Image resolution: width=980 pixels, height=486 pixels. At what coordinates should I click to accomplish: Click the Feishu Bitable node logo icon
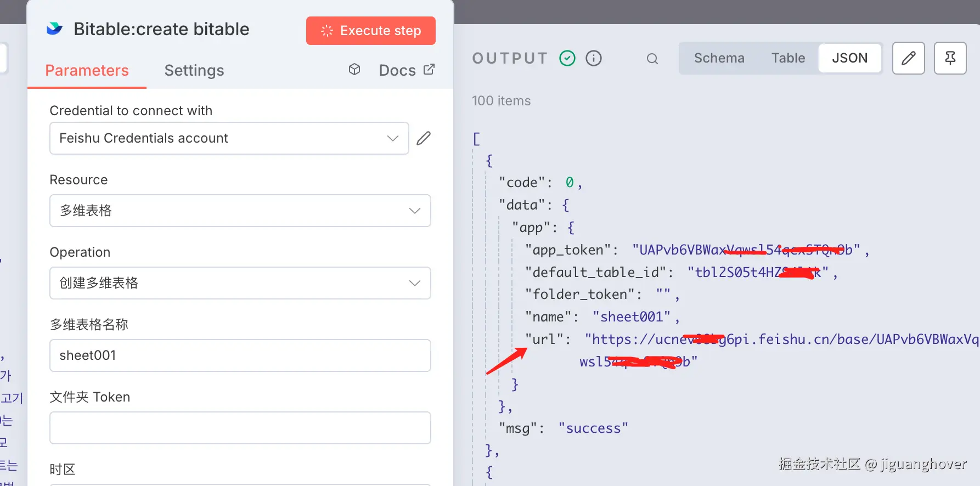pyautogui.click(x=54, y=29)
